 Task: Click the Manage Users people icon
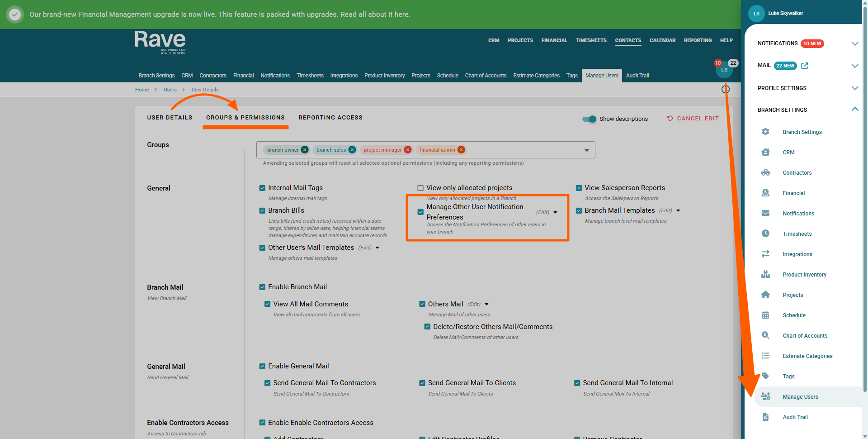pos(765,396)
